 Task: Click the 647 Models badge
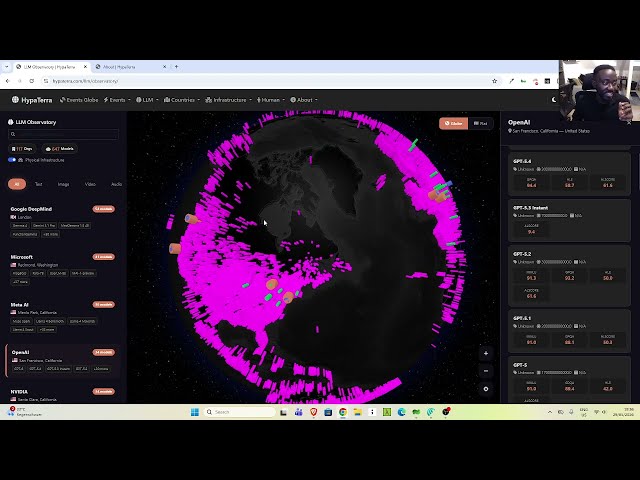tap(60, 149)
